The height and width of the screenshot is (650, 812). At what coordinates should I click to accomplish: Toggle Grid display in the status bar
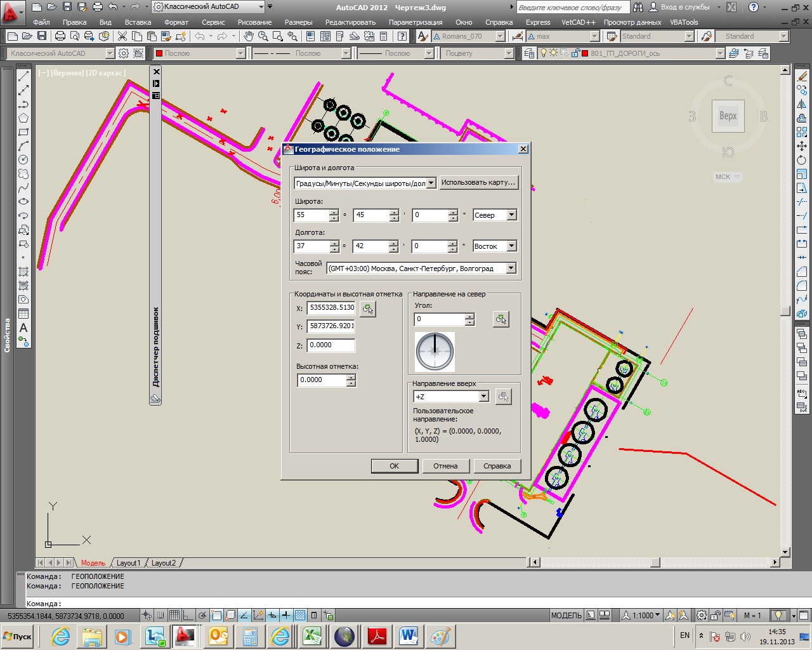174,616
